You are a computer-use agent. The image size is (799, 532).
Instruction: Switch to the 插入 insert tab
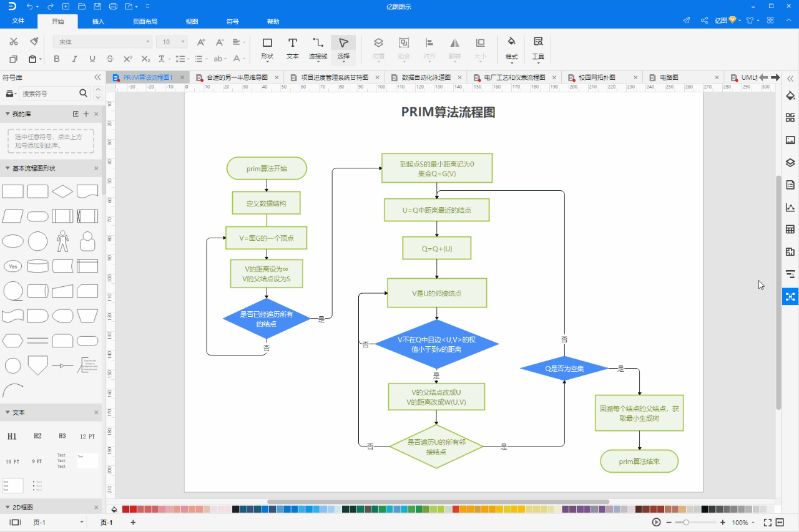coord(98,21)
